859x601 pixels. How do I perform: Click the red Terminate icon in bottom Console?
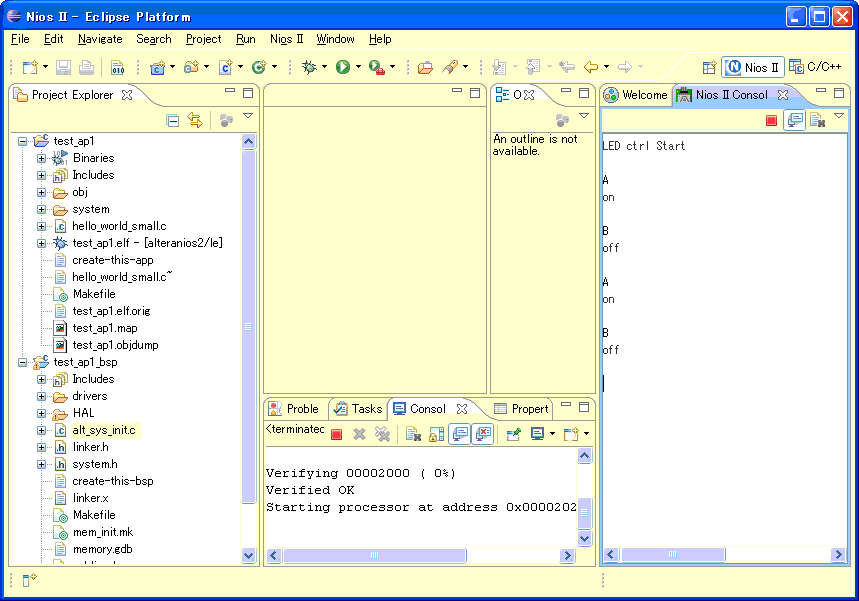point(336,434)
